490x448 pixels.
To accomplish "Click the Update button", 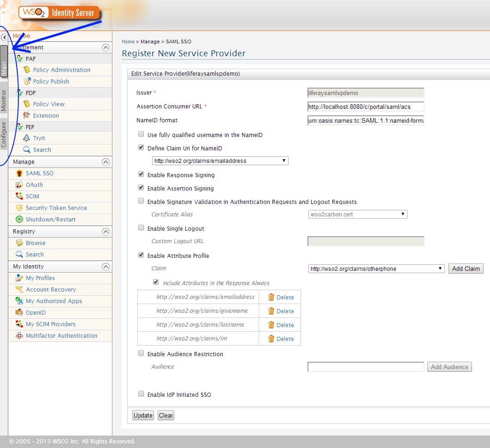I will pyautogui.click(x=143, y=415).
